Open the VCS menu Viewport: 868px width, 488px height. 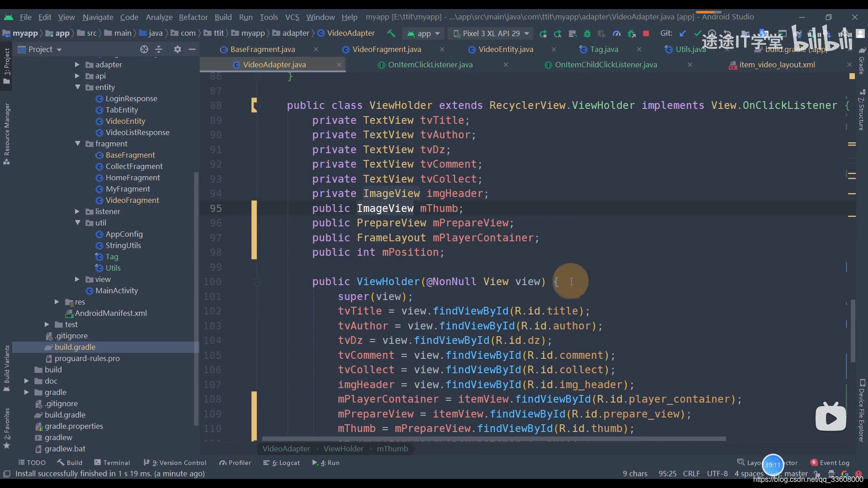click(x=292, y=17)
